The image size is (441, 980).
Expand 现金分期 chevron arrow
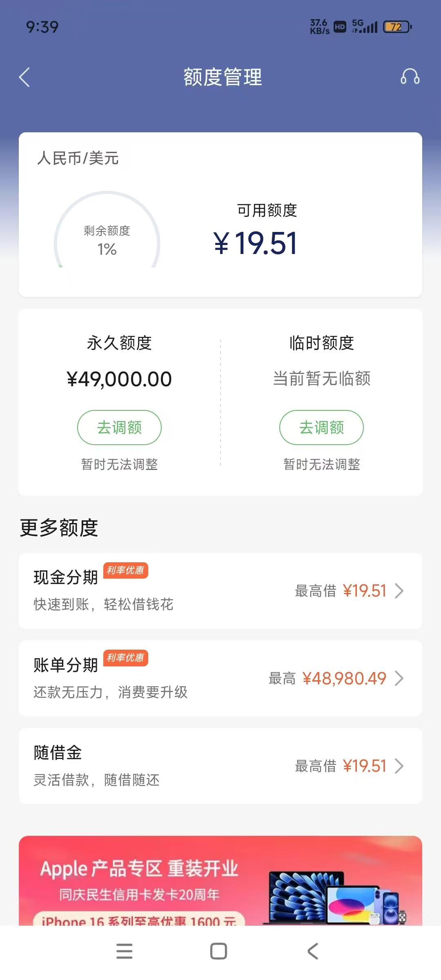click(399, 591)
